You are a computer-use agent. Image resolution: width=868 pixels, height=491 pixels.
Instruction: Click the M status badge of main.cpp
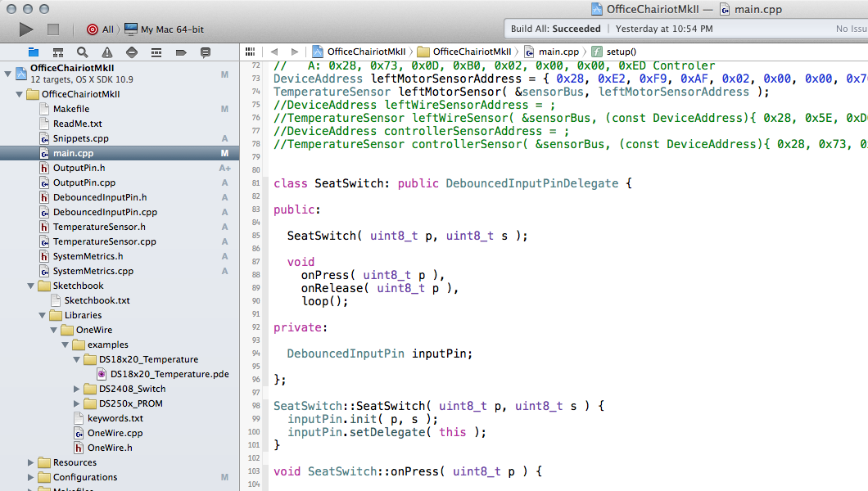(224, 153)
